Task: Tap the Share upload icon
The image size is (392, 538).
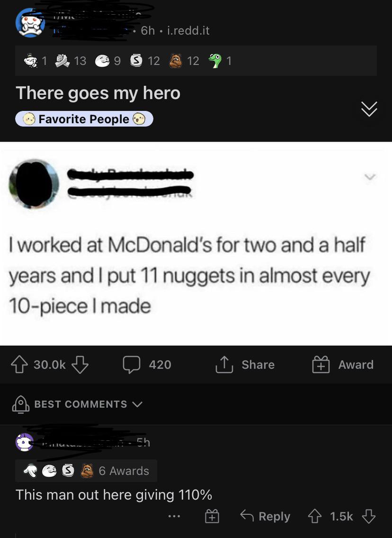Action: 224,365
